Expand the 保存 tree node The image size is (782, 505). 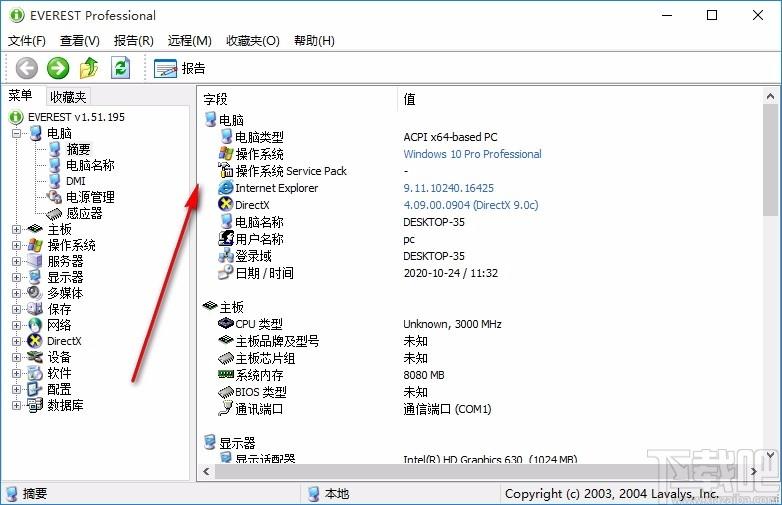pos(16,309)
